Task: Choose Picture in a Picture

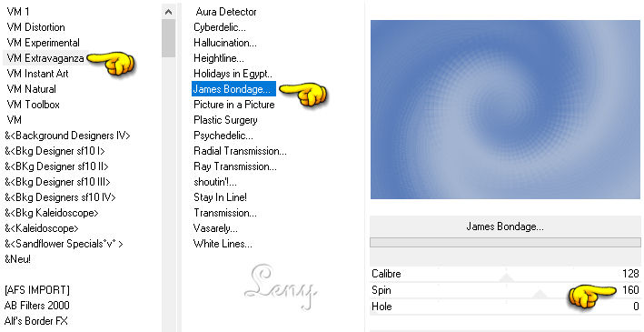Action: [234, 105]
